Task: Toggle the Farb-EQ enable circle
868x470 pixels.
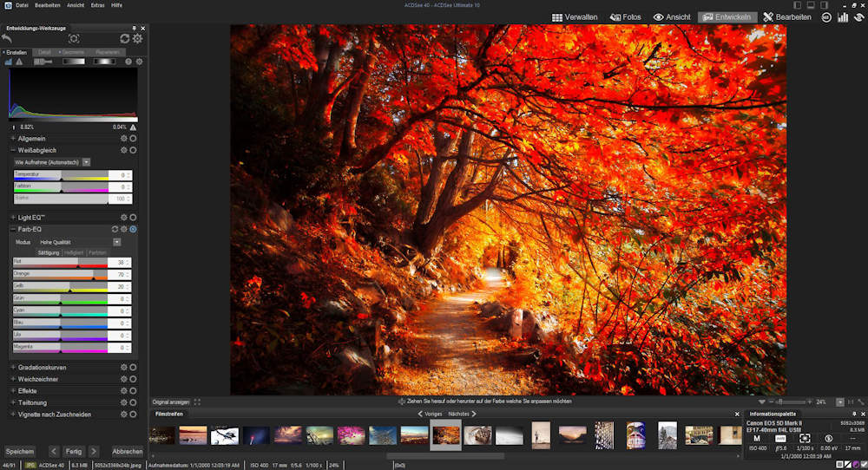Action: point(133,229)
